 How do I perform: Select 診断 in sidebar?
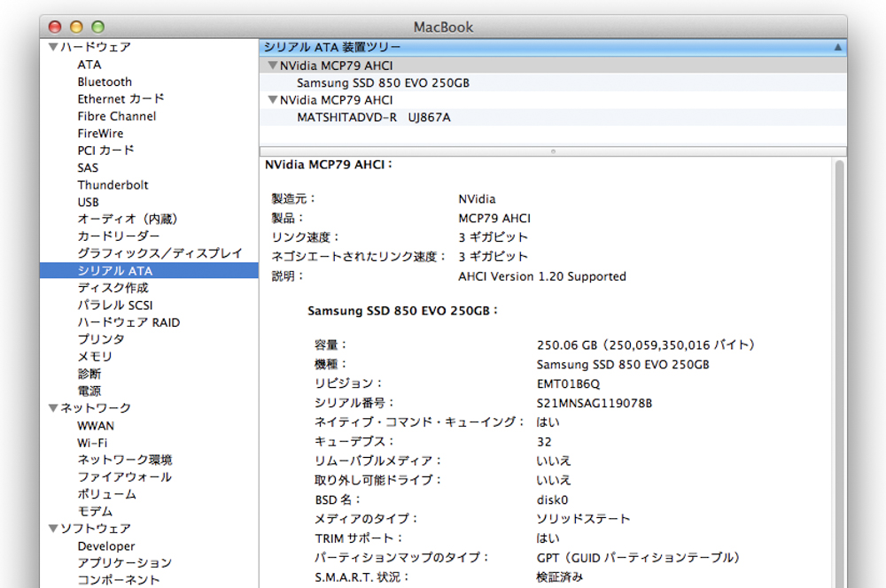(89, 374)
